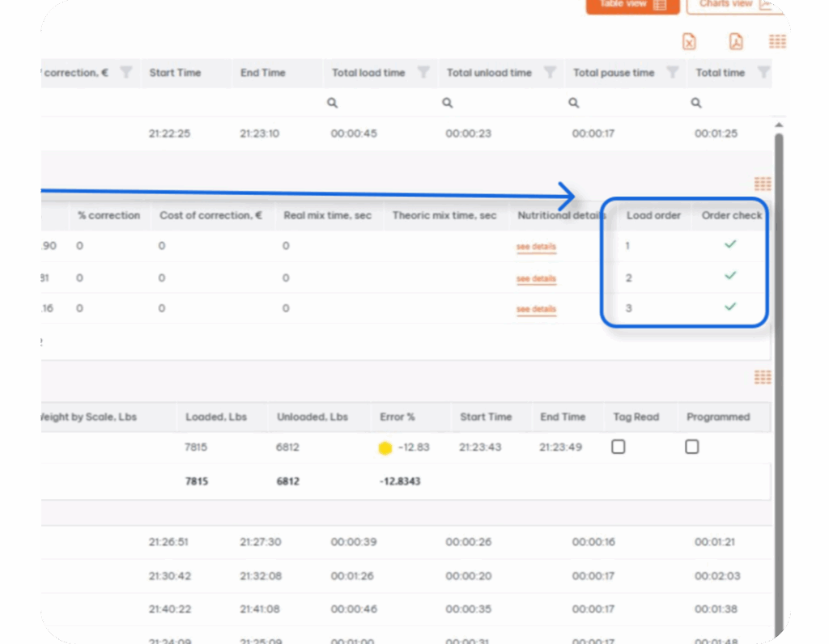829x644 pixels.
Task: Switch to Table view
Action: (x=632, y=5)
